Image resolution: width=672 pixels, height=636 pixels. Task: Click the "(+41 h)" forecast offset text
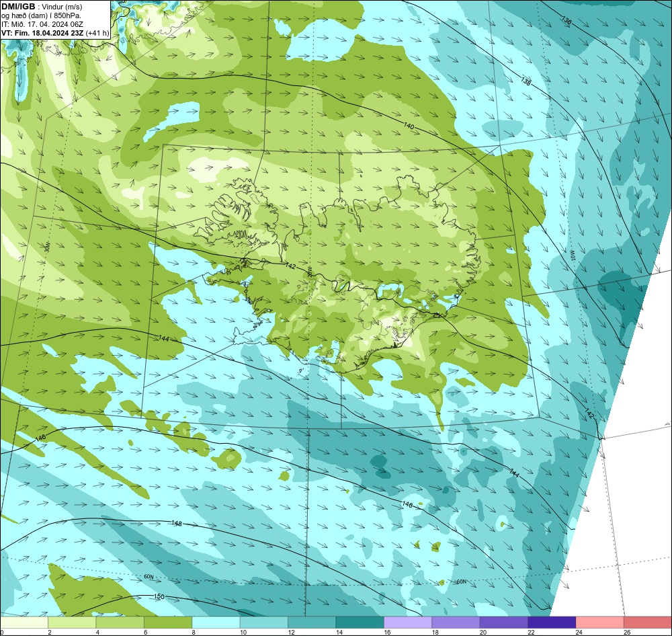tap(97, 33)
